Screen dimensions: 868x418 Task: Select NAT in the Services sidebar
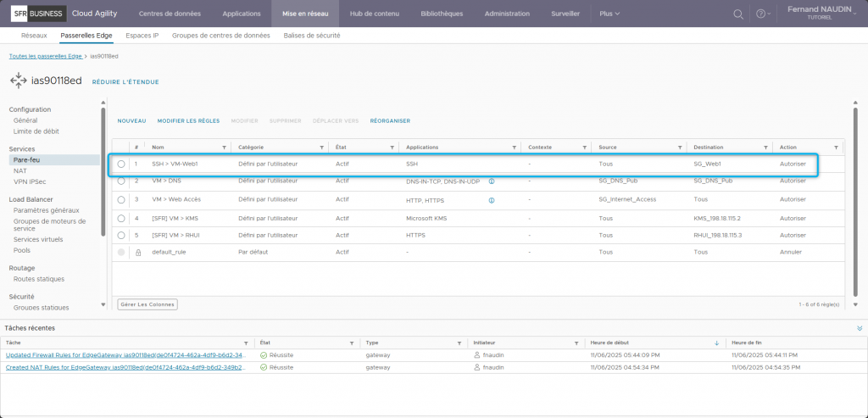20,170
